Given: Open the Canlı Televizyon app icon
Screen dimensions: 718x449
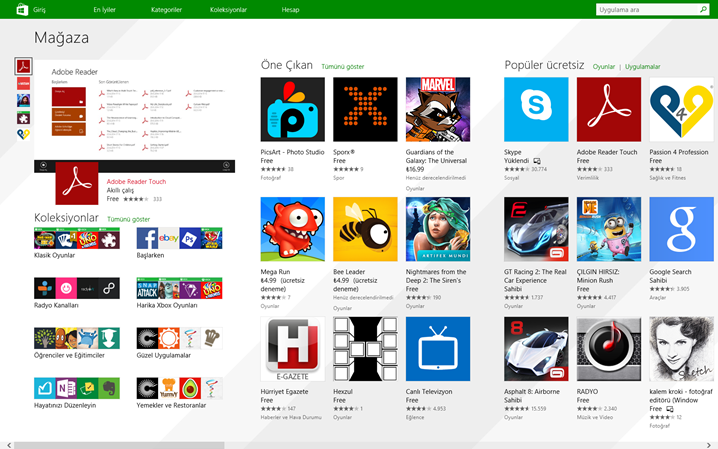Looking at the screenshot, I should (438, 349).
